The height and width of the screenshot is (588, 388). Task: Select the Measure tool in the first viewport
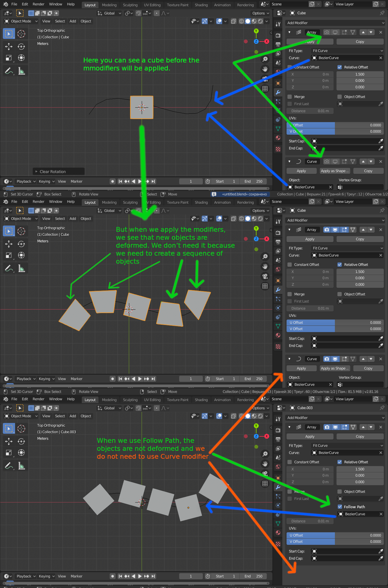[22, 71]
